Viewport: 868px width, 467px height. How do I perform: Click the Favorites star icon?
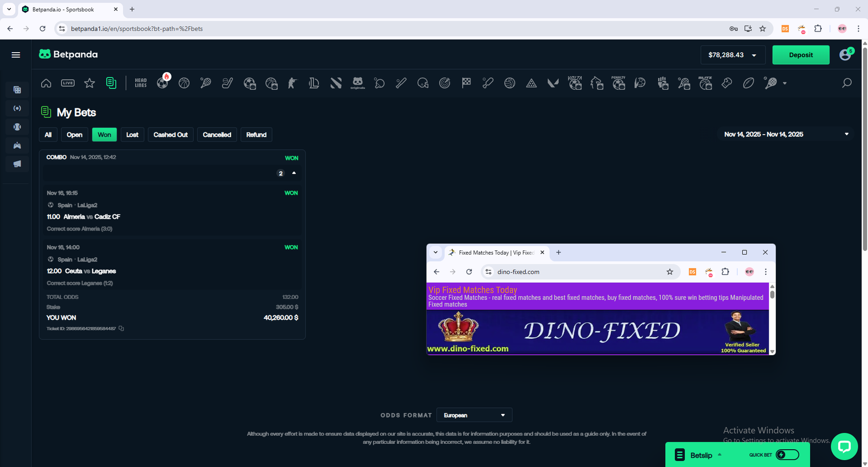click(x=90, y=83)
